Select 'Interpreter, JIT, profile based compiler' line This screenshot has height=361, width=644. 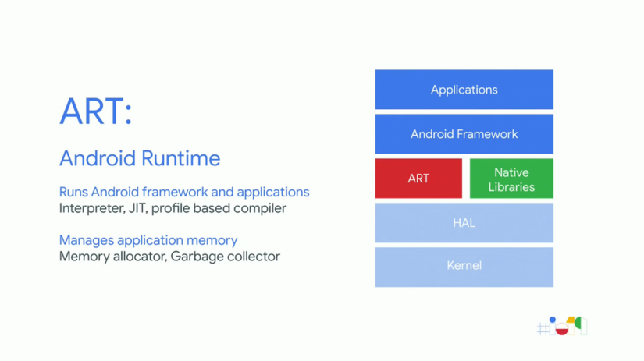pos(173,208)
